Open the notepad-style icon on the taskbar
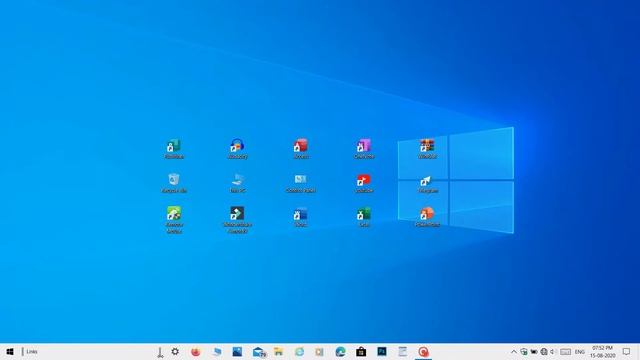Image resolution: width=640 pixels, height=360 pixels. pos(402,351)
